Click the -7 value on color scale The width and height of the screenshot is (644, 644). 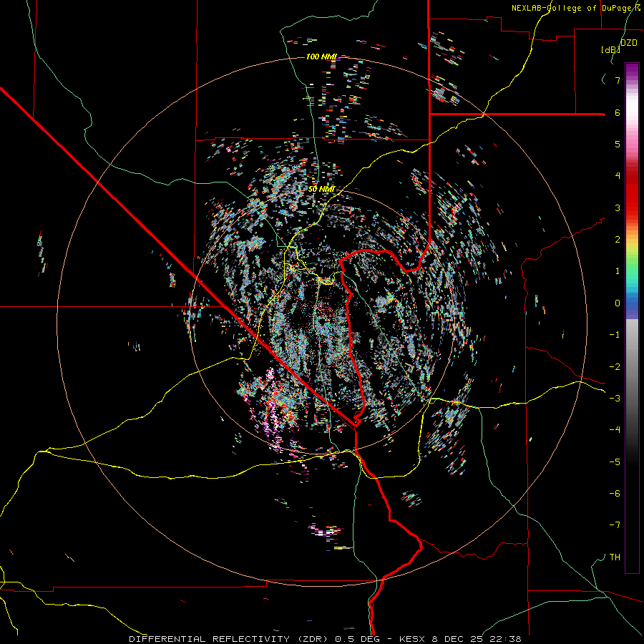[615, 525]
